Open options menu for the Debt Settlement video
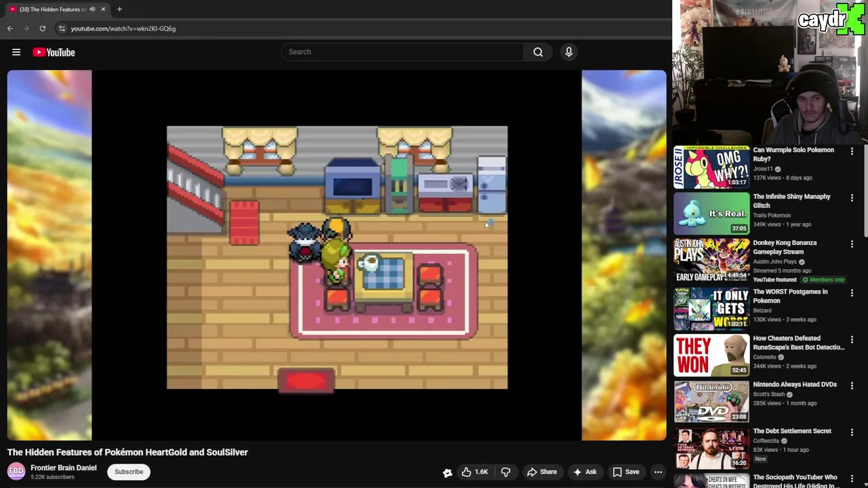Screen dimensions: 868x488 pyautogui.click(x=852, y=432)
